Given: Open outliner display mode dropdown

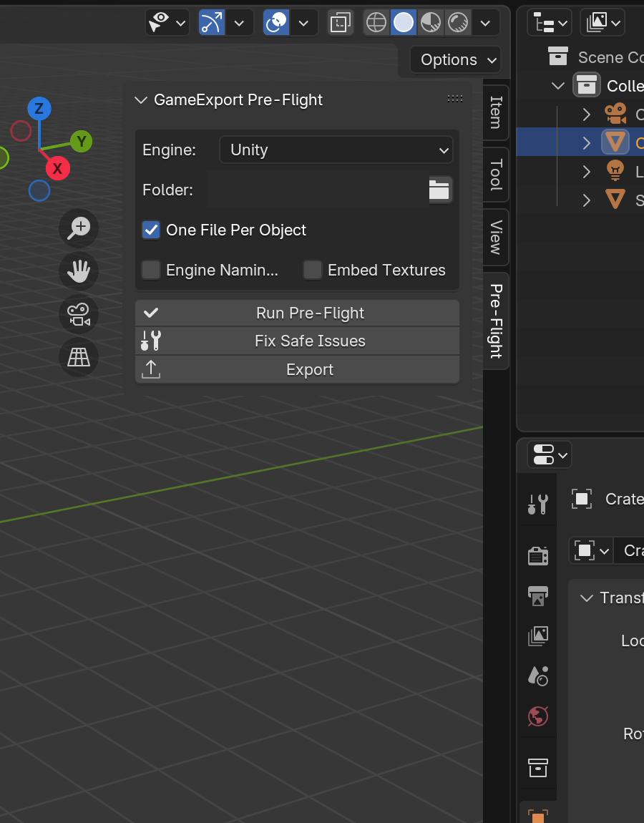Looking at the screenshot, I should 603,23.
